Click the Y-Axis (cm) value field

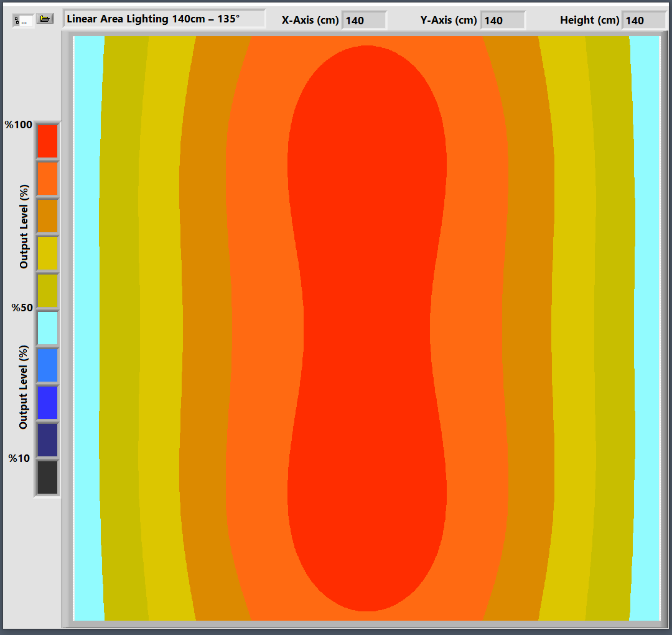[x=503, y=21]
